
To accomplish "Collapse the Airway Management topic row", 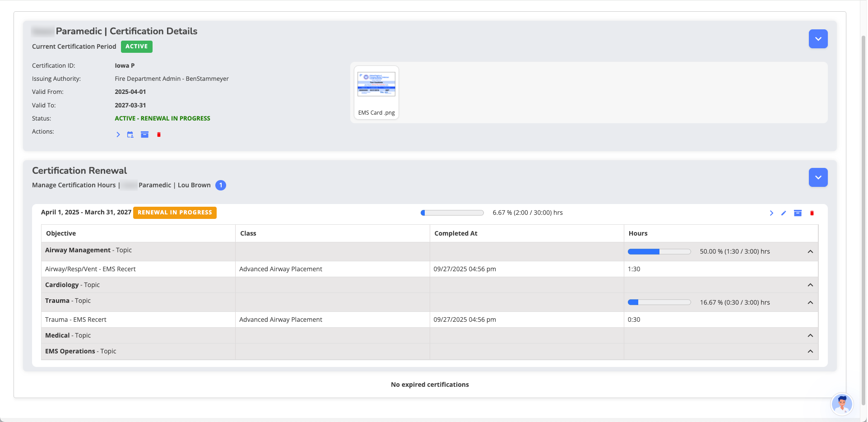I will (810, 251).
